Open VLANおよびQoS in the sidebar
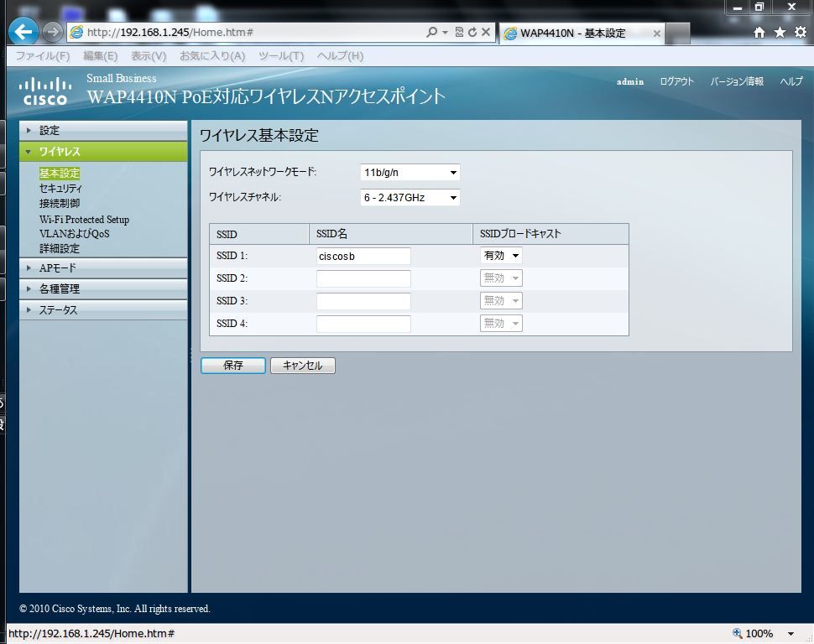Image resolution: width=814 pixels, height=644 pixels. [74, 233]
